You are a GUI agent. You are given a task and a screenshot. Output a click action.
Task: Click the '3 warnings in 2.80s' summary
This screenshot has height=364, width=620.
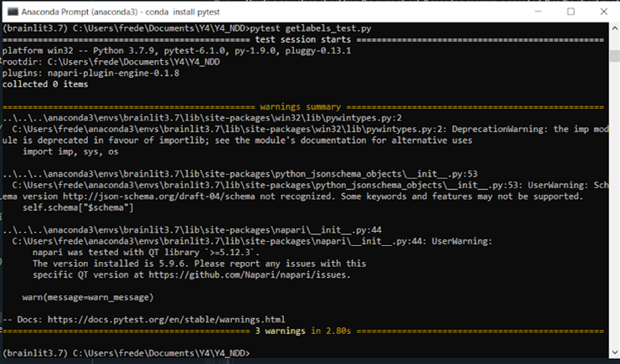tap(303, 331)
